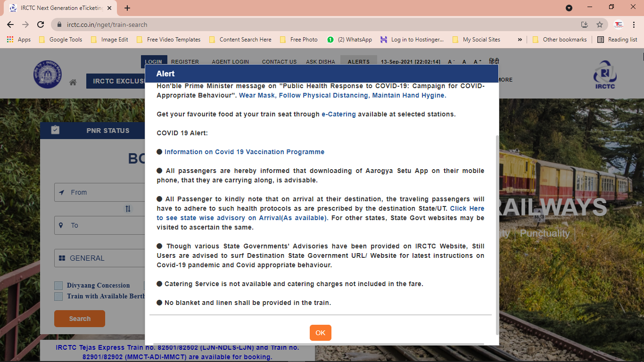Open the Chrome profile avatar
This screenshot has height=362, width=644.
[x=619, y=25]
